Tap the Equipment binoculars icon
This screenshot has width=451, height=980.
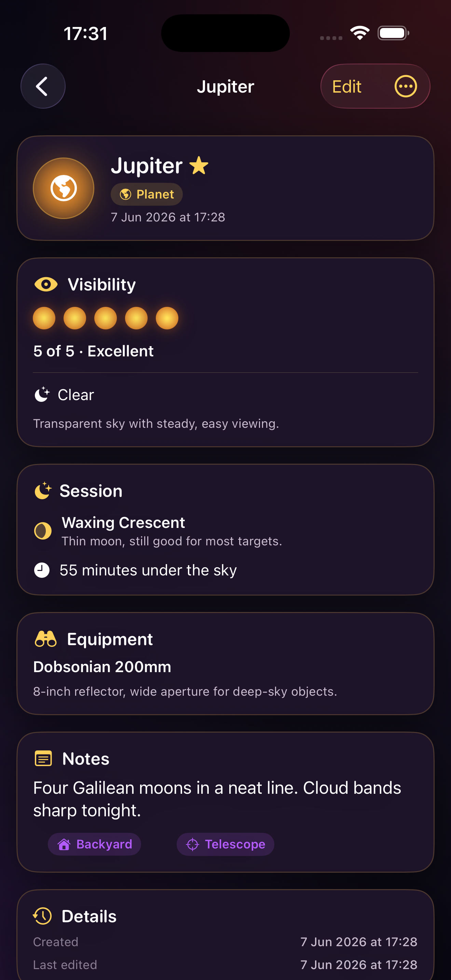click(x=46, y=639)
